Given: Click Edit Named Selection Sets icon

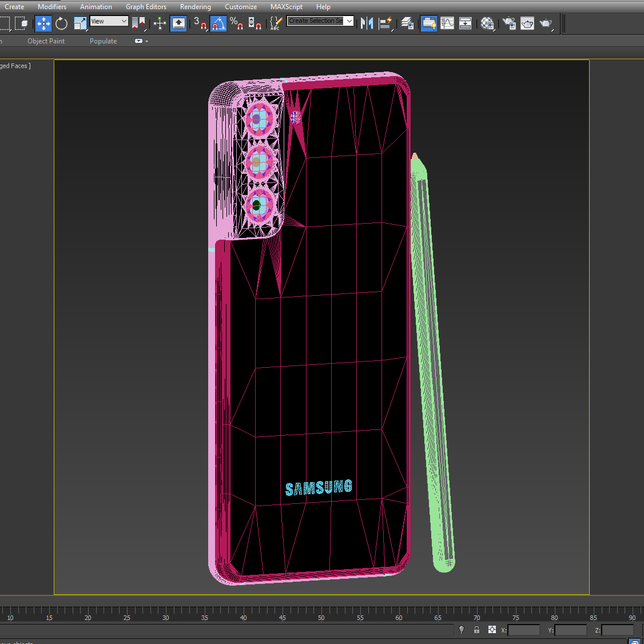Looking at the screenshot, I should pos(276,23).
